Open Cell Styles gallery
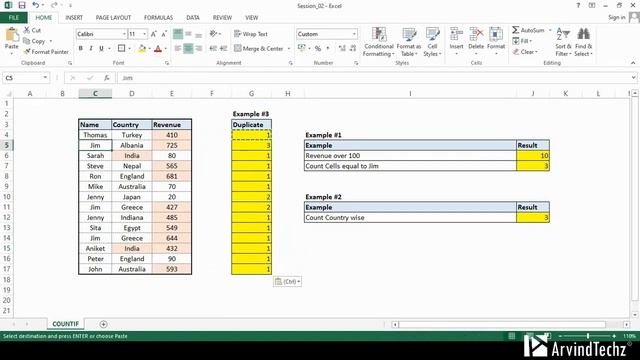Screen dimensions: 640x360 [x=432, y=42]
